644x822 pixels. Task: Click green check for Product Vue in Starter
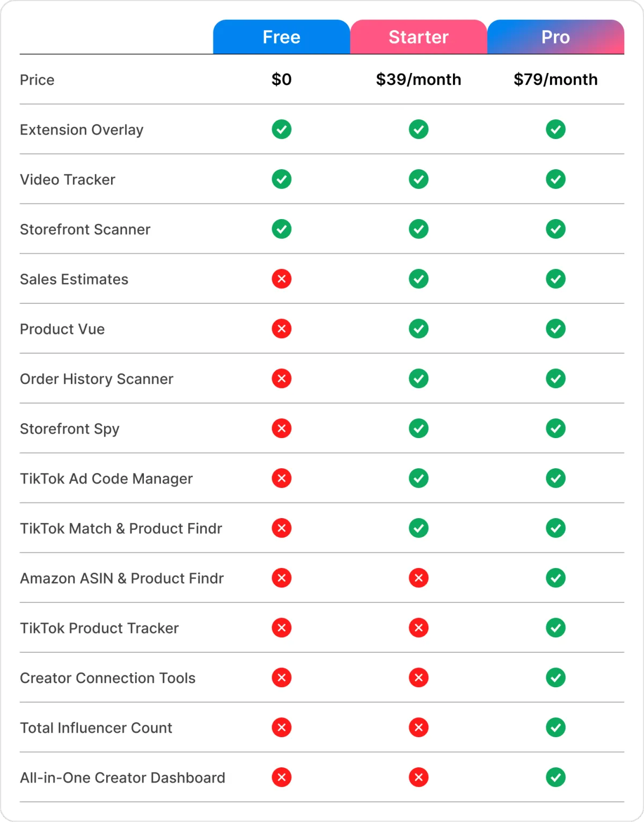(419, 329)
